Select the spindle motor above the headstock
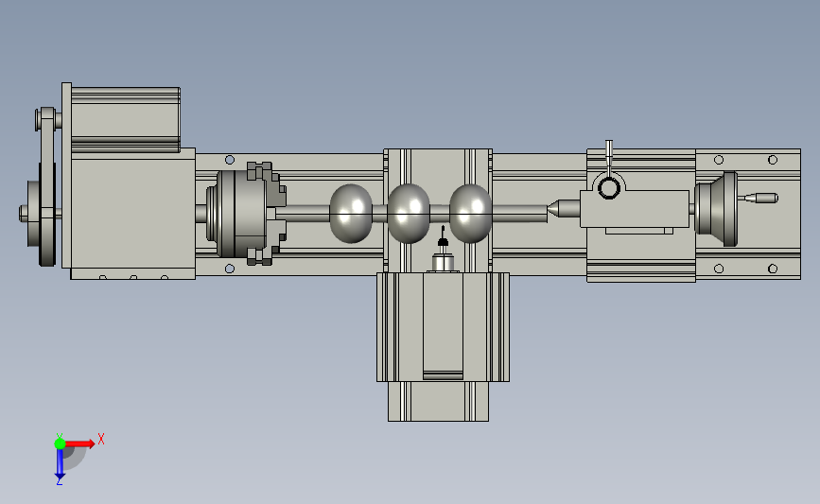The width and height of the screenshot is (820, 504). [125, 120]
